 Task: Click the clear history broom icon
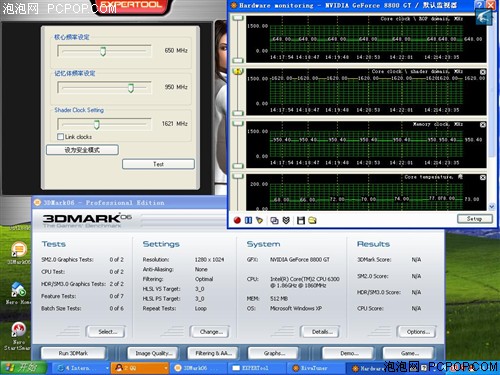[259, 220]
